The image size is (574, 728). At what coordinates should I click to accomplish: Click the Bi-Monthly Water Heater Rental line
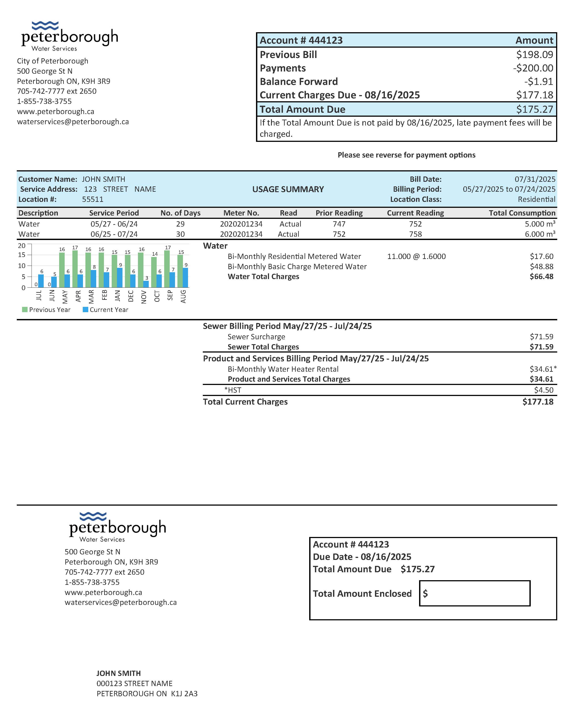(x=283, y=369)
